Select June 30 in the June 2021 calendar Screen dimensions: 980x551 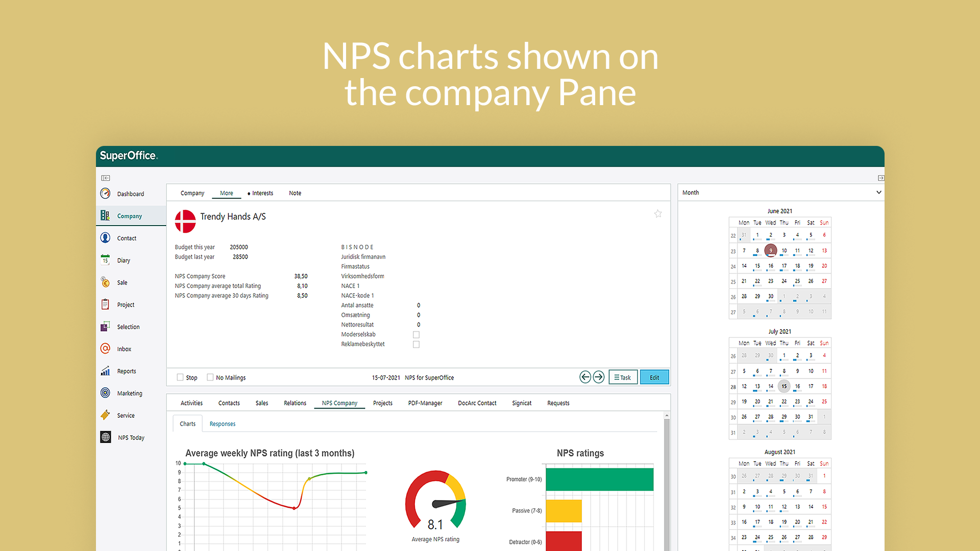(771, 296)
